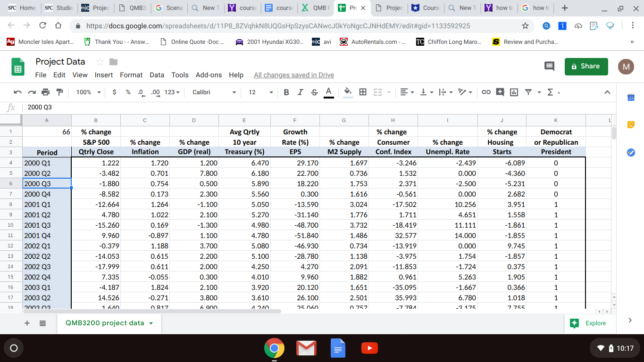Open Google Docs from the shelf
644x362 pixels.
(x=338, y=348)
